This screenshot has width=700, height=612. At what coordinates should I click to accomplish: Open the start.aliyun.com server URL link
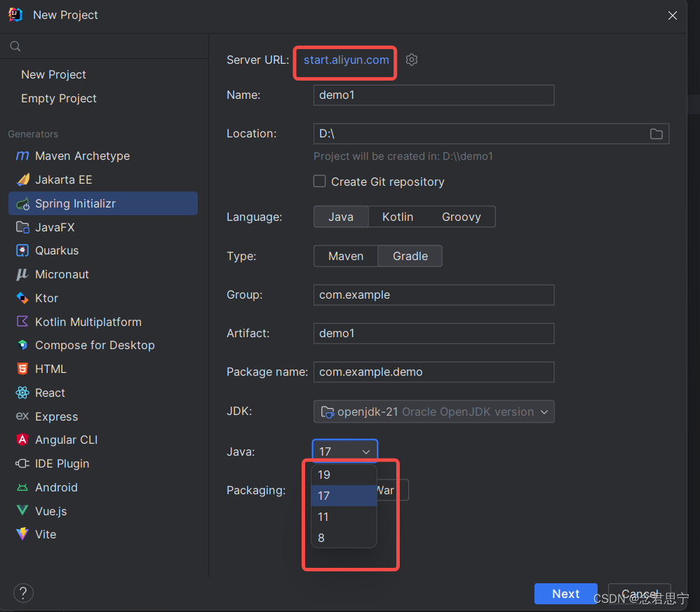[346, 60]
